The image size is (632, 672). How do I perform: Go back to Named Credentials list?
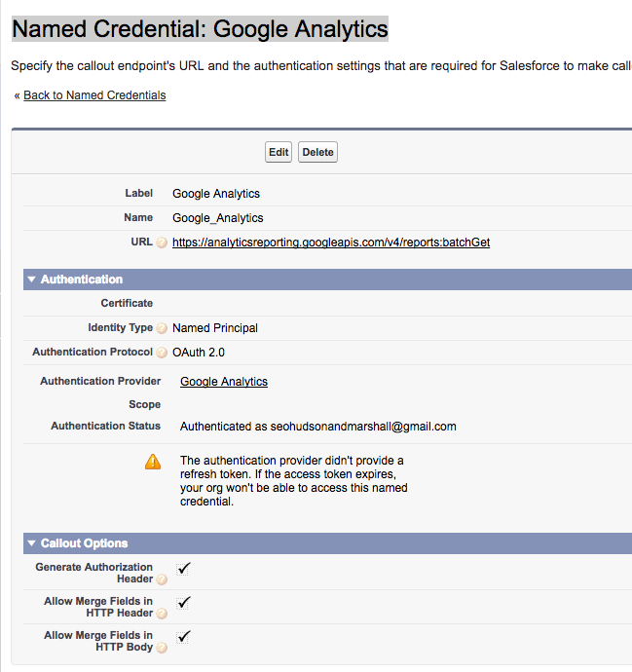pos(94,95)
